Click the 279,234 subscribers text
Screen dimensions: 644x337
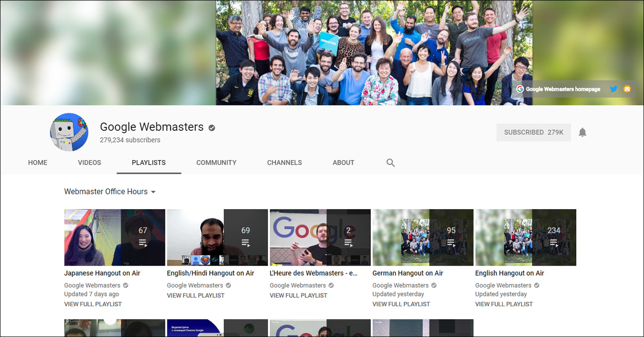tap(130, 140)
